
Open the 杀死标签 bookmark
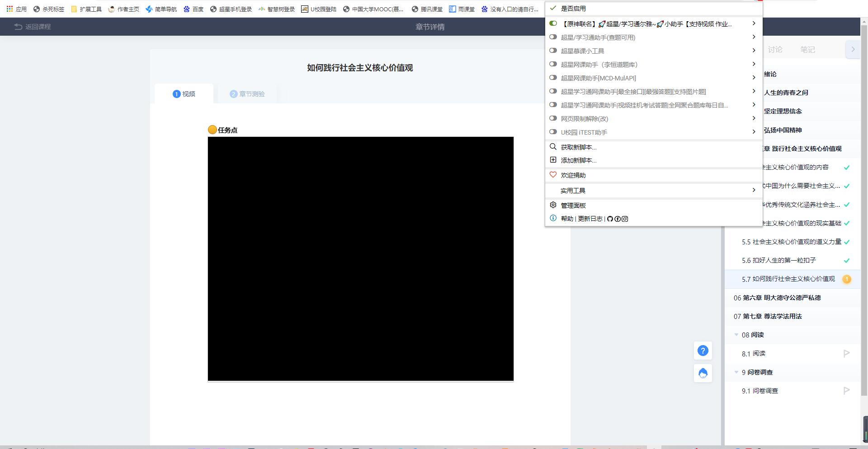click(x=49, y=9)
